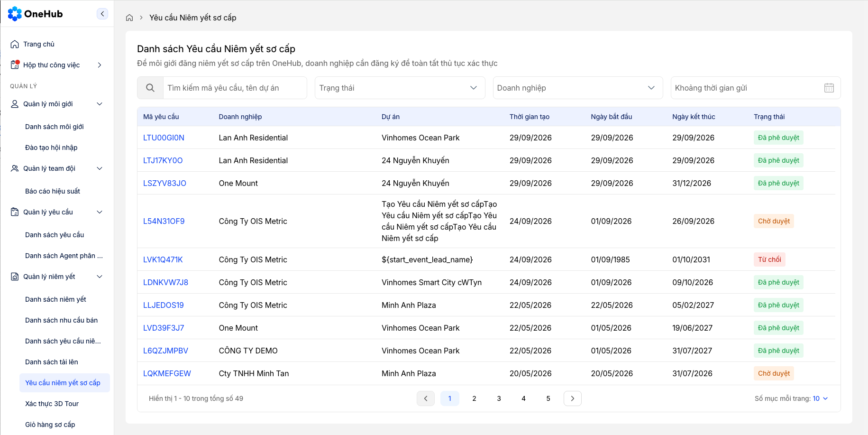
Task: Open request LTU00GI0N link
Action: point(164,138)
